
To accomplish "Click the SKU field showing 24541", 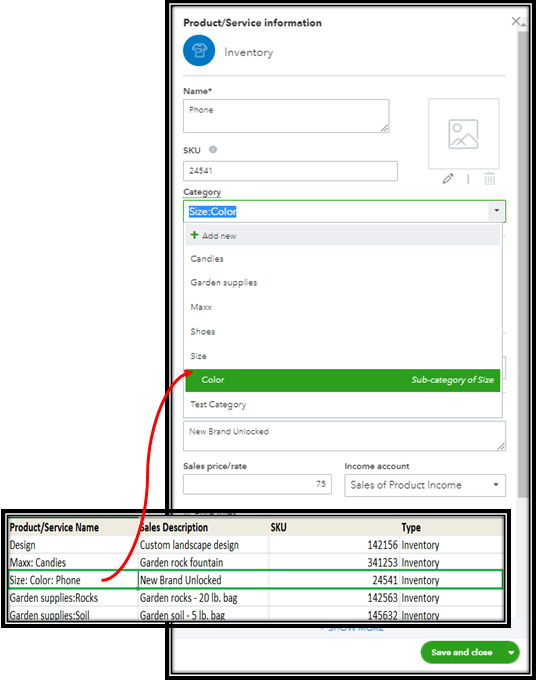I will pyautogui.click(x=290, y=171).
